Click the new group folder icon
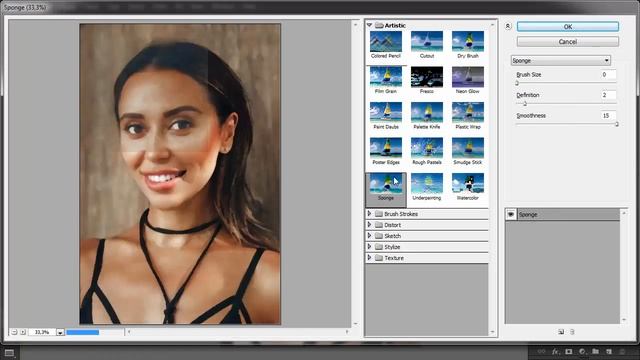Screen dimensions: 640x360 [596, 351]
